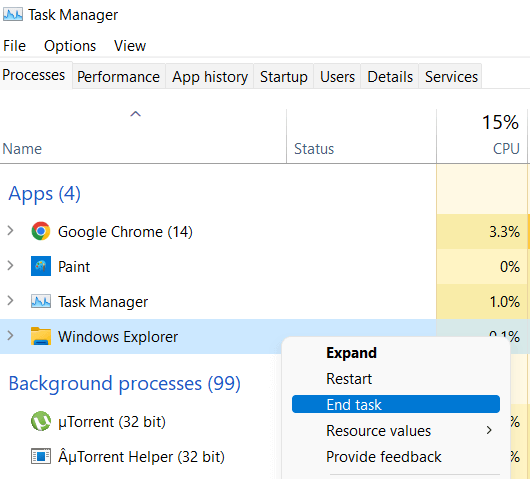Choose Restart in the context menu

point(396,379)
